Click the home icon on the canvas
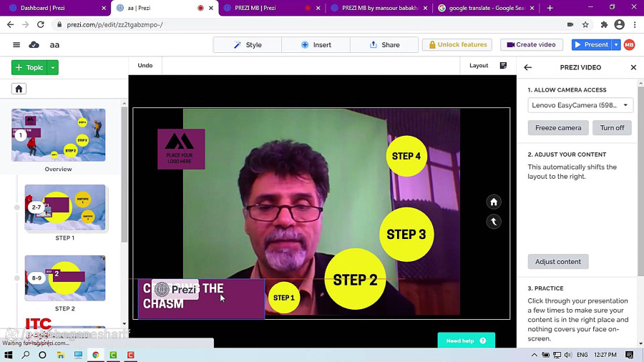 coord(494,202)
